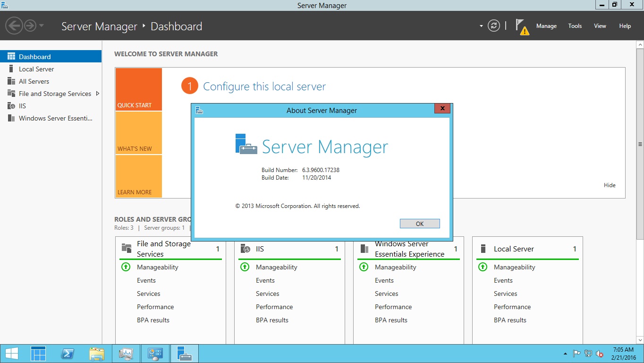
Task: Click the Local Server tile icon
Action: [x=483, y=249]
